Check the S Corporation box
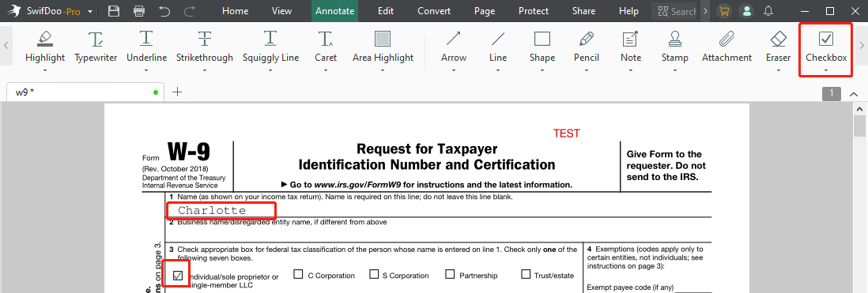The width and height of the screenshot is (868, 293). pos(374,274)
